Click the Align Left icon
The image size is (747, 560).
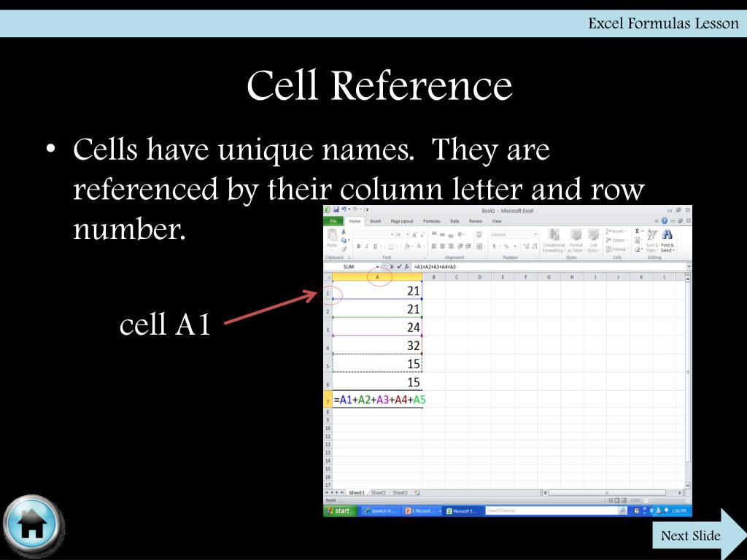pyautogui.click(x=434, y=246)
